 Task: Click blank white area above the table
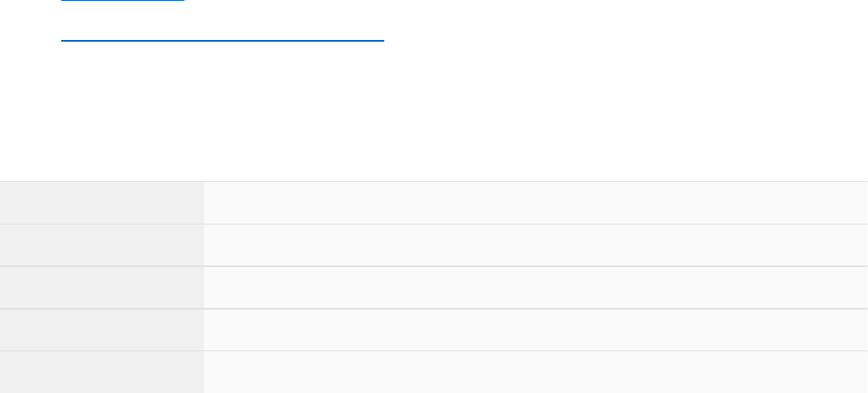click(x=434, y=119)
